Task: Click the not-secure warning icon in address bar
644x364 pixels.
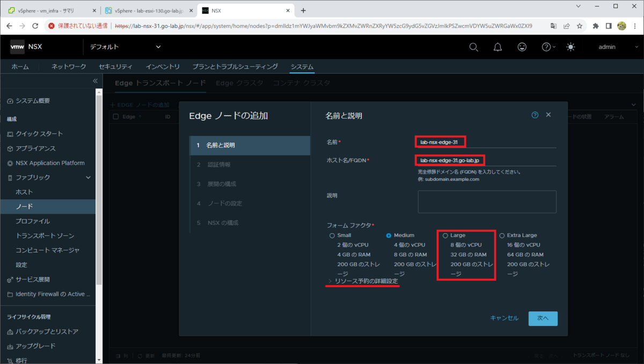Action: click(x=52, y=25)
